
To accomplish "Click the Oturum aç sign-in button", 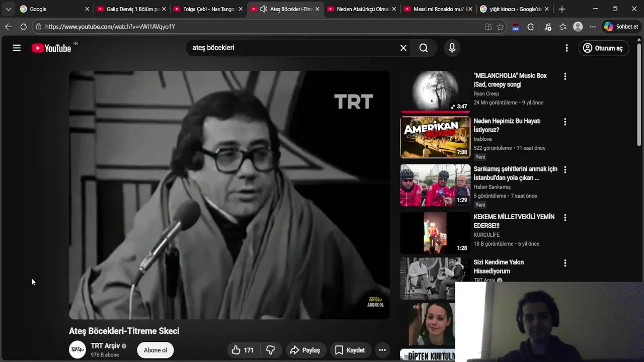I will point(603,48).
